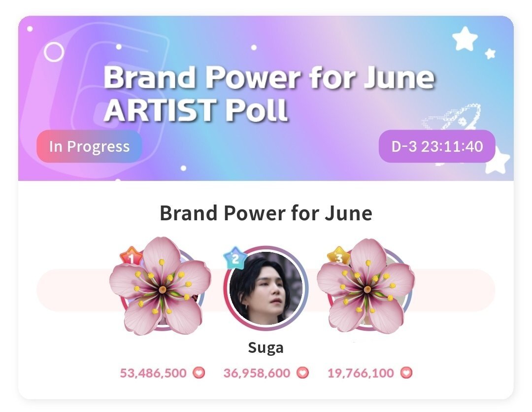Click the In Progress status badge

89,146
